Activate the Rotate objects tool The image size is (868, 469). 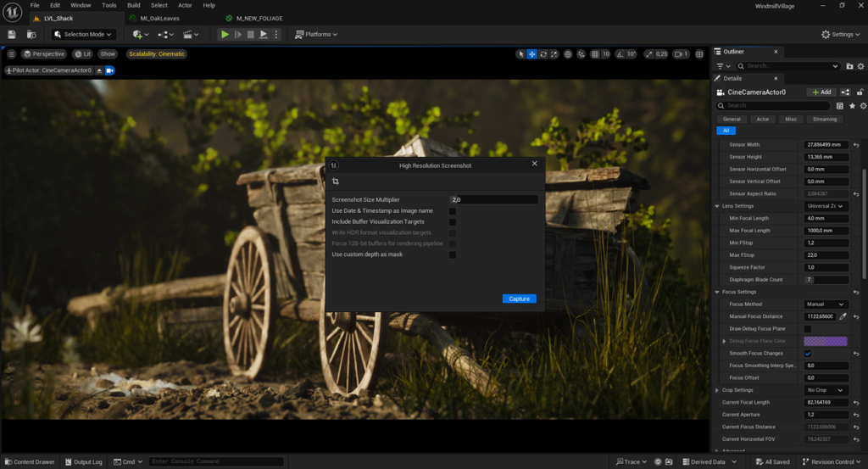point(543,54)
